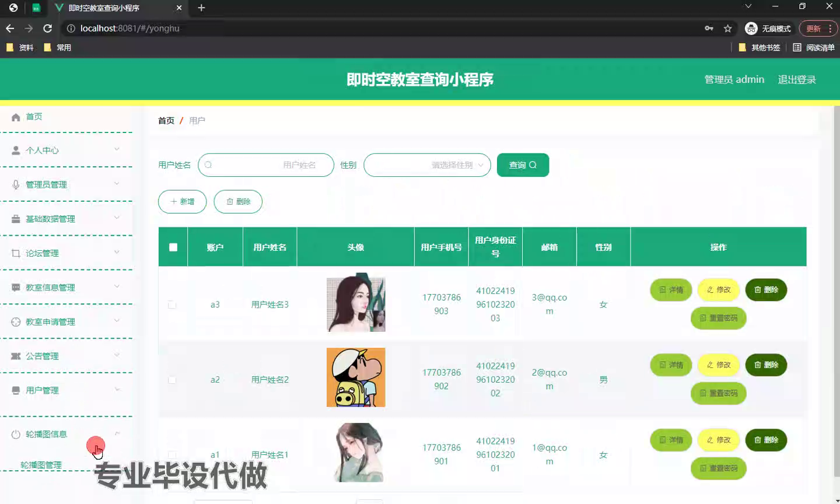Open a new browser tab
The width and height of the screenshot is (840, 504).
coord(201,8)
